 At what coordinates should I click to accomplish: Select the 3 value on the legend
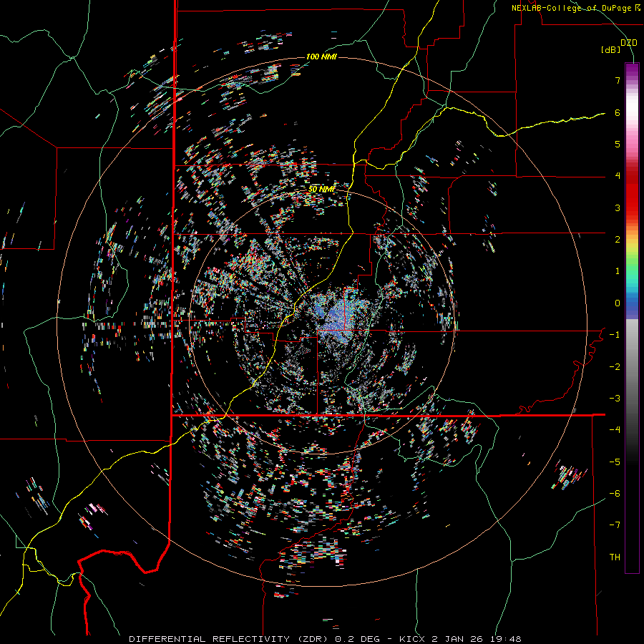[x=618, y=208]
